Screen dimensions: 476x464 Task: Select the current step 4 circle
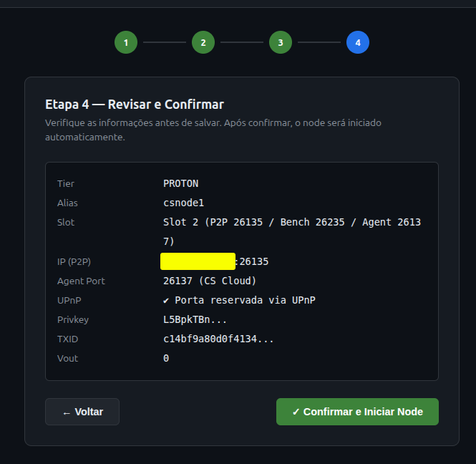tap(358, 42)
